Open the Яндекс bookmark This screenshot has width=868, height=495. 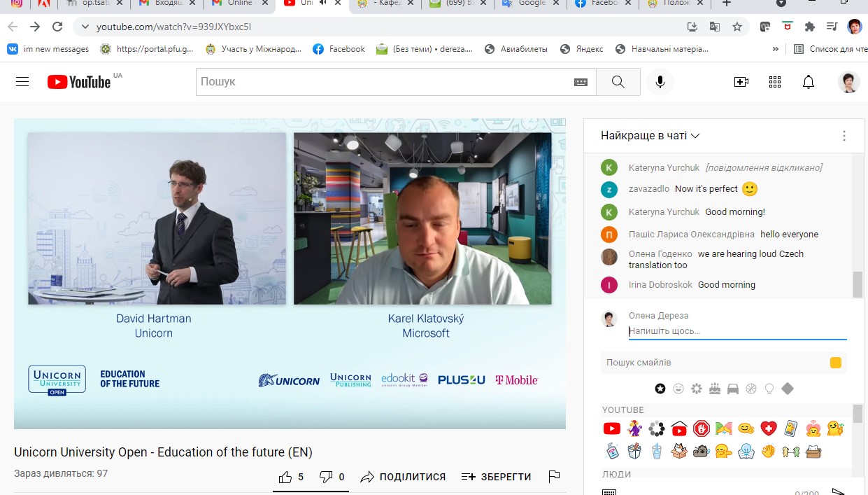[x=581, y=49]
